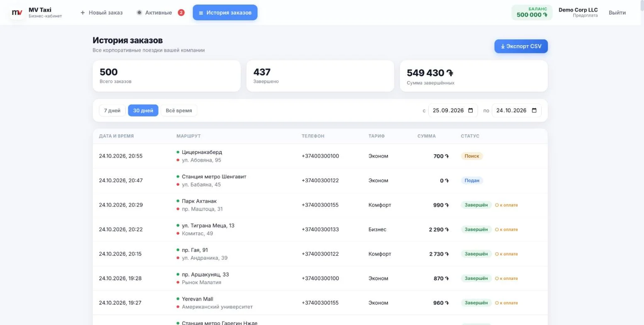Select the 30 дней period filter
The height and width of the screenshot is (325, 644).
point(143,111)
